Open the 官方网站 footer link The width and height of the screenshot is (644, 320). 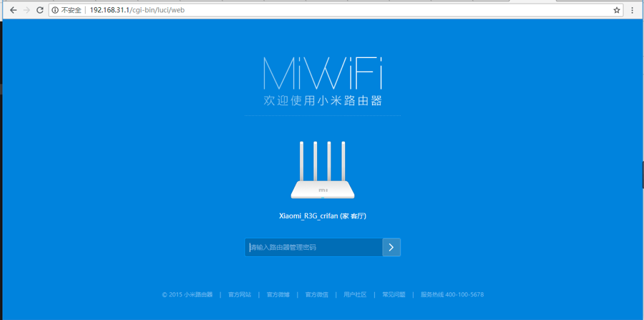[240, 294]
